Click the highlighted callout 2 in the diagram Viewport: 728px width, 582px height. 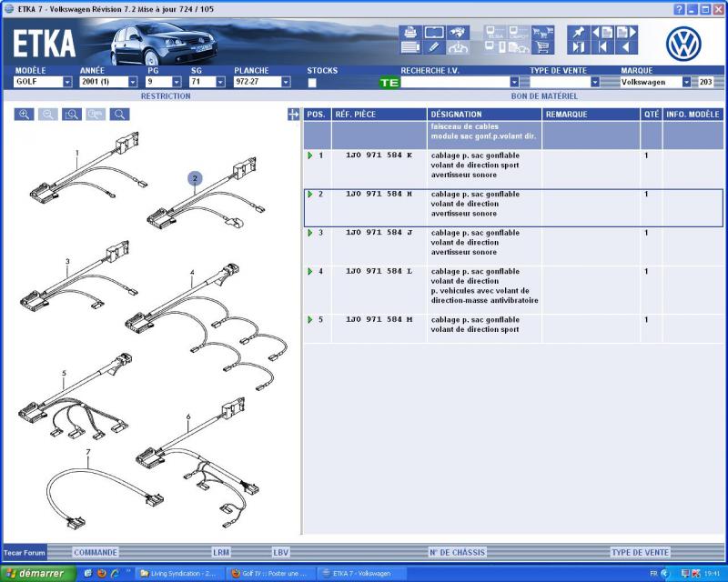pos(195,178)
